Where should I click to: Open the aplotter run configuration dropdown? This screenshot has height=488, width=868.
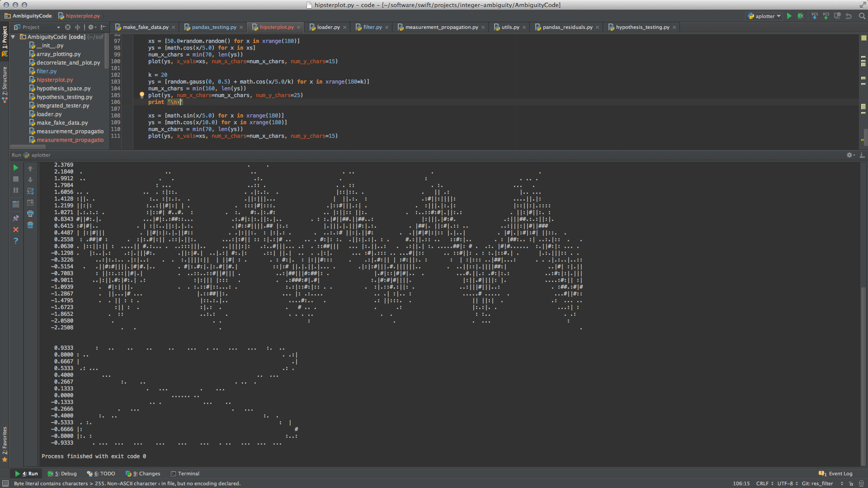764,16
